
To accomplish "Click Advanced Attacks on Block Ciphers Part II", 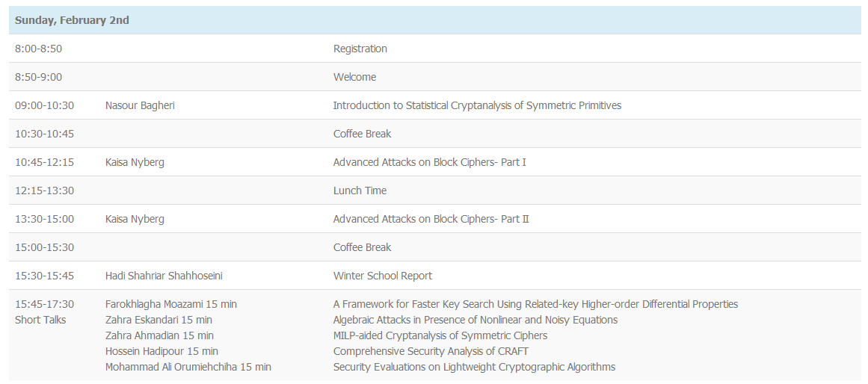I will click(x=431, y=219).
